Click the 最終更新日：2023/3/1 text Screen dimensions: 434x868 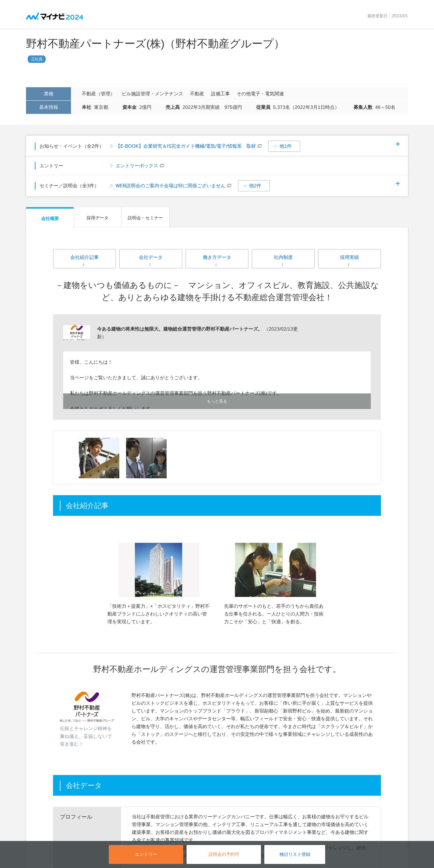click(388, 16)
